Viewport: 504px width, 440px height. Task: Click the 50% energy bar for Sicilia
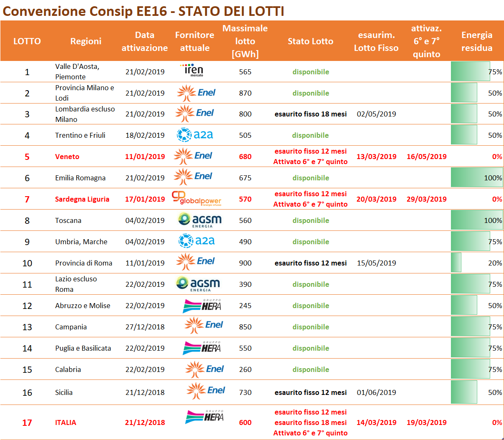[x=464, y=392]
